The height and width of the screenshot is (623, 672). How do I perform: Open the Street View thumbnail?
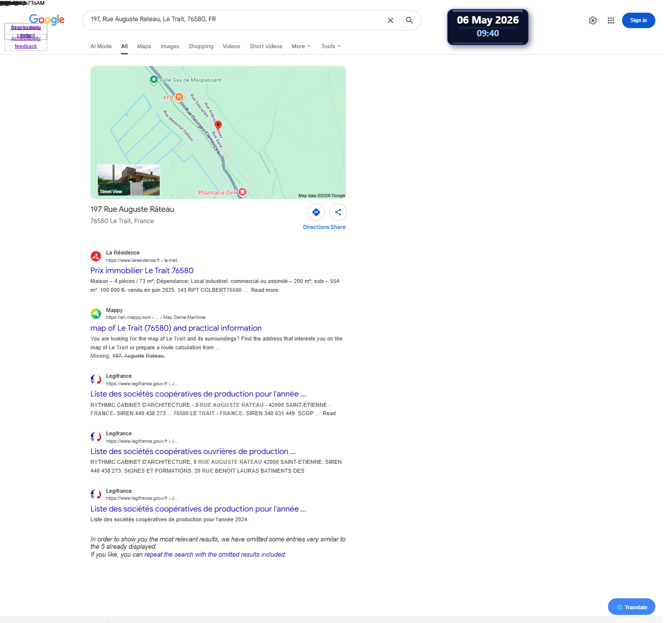coord(129,180)
